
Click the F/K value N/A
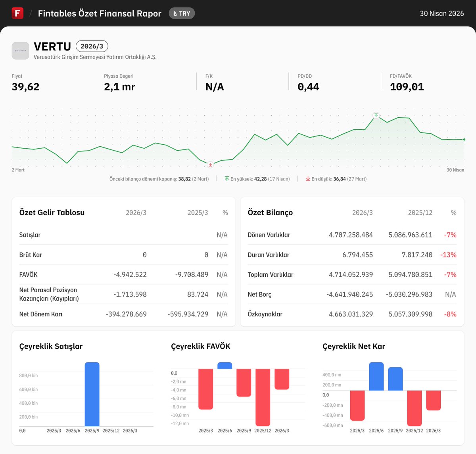point(215,87)
